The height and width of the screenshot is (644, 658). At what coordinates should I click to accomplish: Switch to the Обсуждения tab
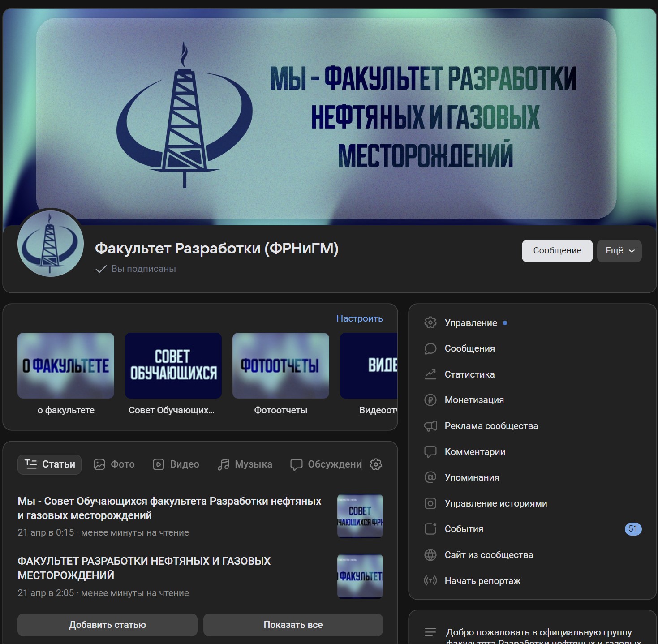point(326,464)
